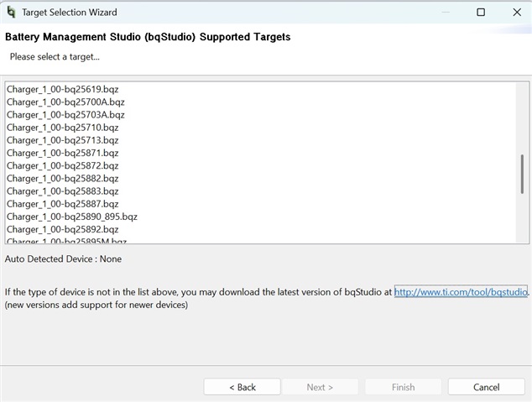532x402 pixels.
Task: Go back with the Back button
Action: click(x=243, y=387)
